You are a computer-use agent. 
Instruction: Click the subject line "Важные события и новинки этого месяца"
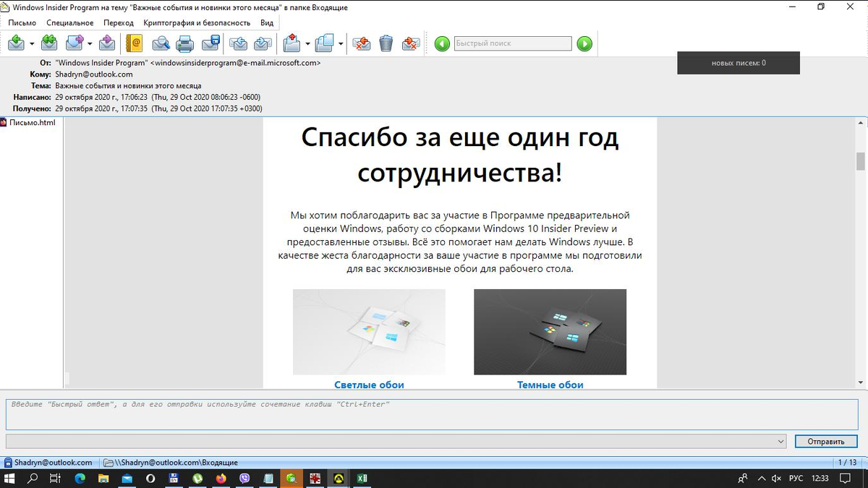(128, 85)
